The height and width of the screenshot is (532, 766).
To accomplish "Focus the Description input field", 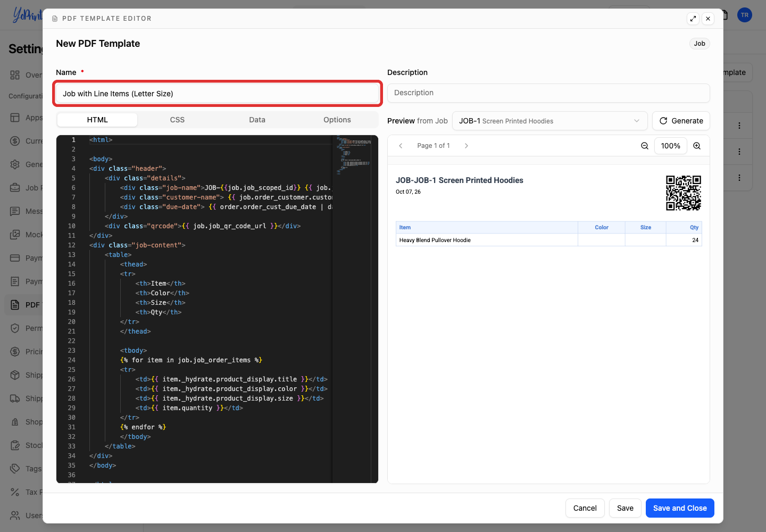I will (x=548, y=93).
